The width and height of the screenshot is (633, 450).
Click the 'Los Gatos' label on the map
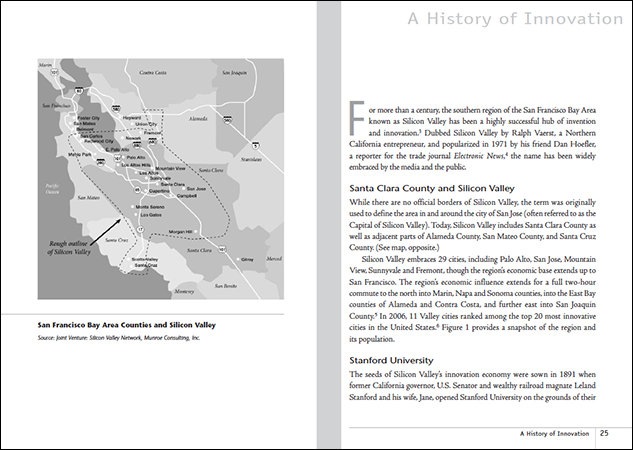point(151,215)
